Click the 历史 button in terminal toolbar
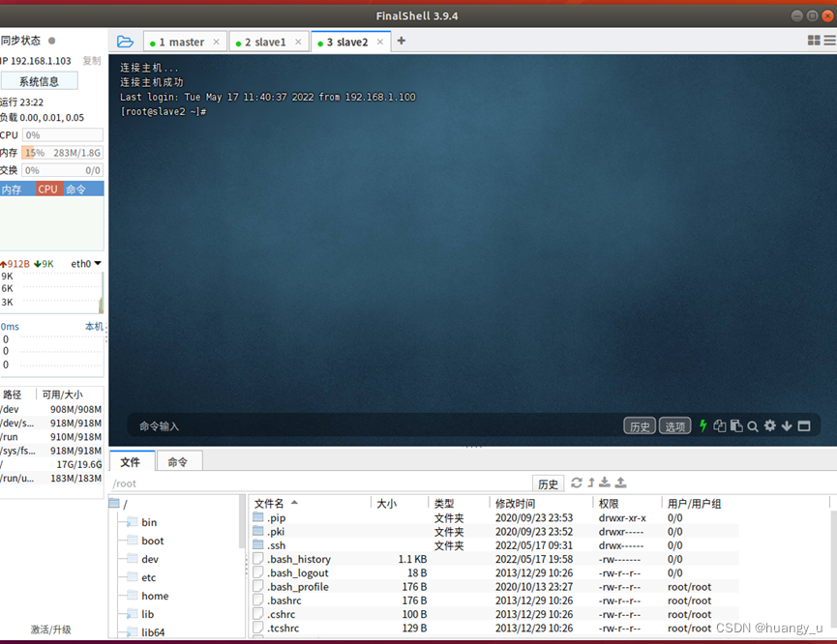 tap(640, 425)
